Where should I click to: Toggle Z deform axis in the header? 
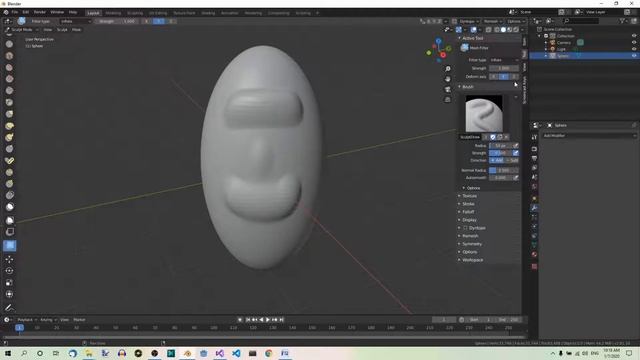(x=171, y=21)
